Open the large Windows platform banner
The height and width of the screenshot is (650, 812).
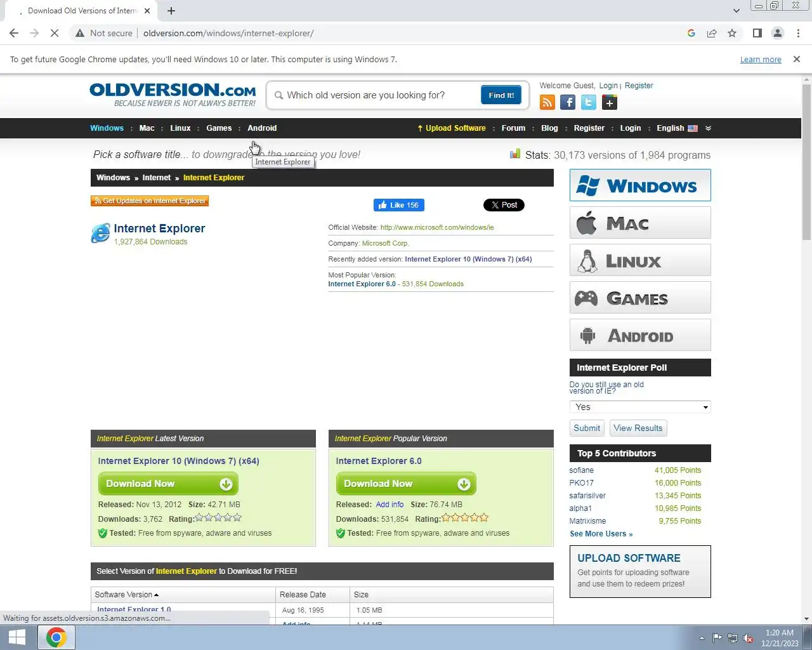[640, 185]
